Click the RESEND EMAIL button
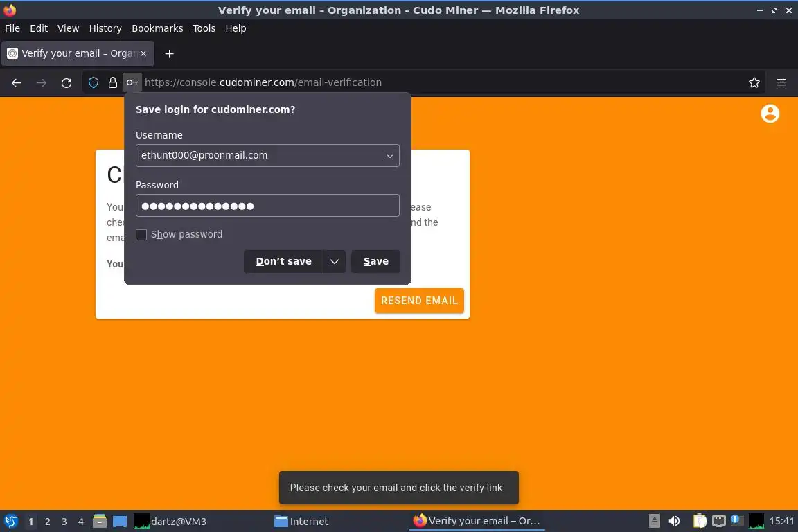This screenshot has height=532, width=798. point(419,301)
